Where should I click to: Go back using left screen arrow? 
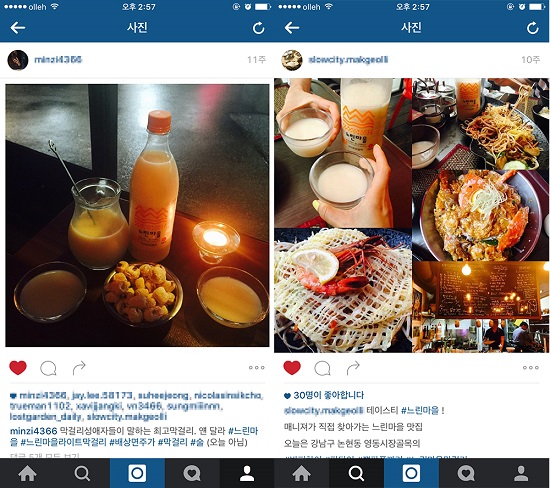(18, 28)
